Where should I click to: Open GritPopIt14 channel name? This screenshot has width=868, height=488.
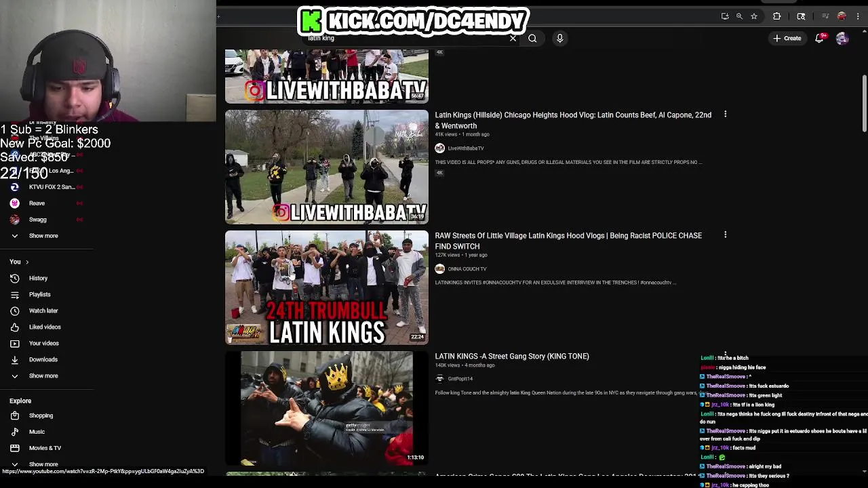(x=460, y=379)
